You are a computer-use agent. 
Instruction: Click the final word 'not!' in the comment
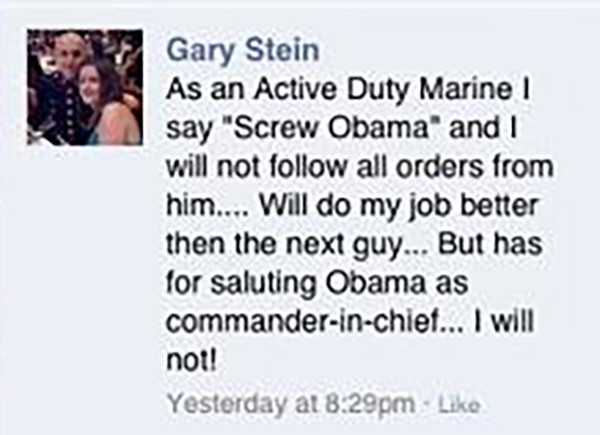pyautogui.click(x=192, y=360)
